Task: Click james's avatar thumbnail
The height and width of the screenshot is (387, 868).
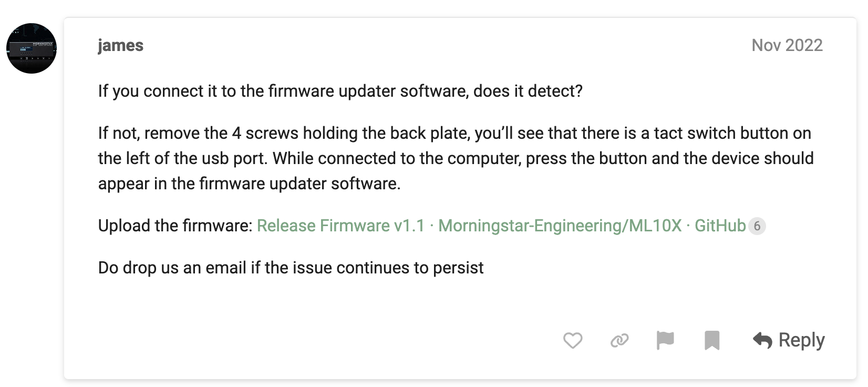Action: click(x=32, y=48)
